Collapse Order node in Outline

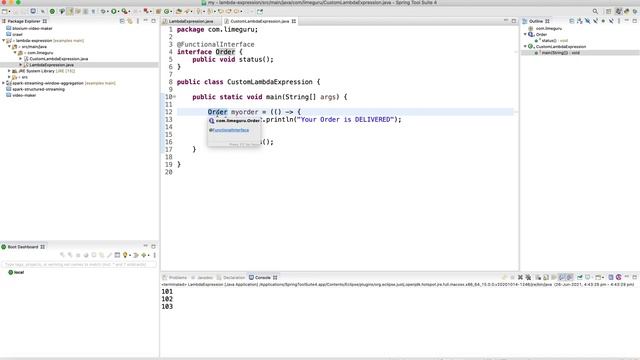click(525, 34)
